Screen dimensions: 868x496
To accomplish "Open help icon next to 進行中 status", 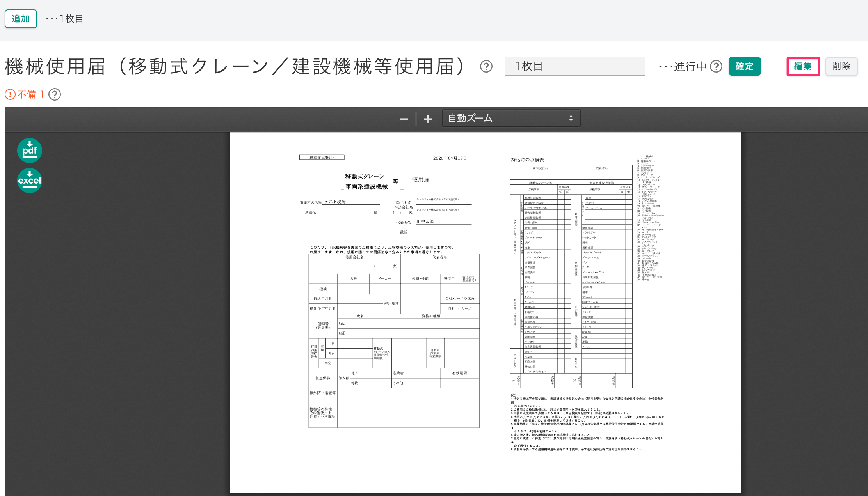I will (716, 67).
